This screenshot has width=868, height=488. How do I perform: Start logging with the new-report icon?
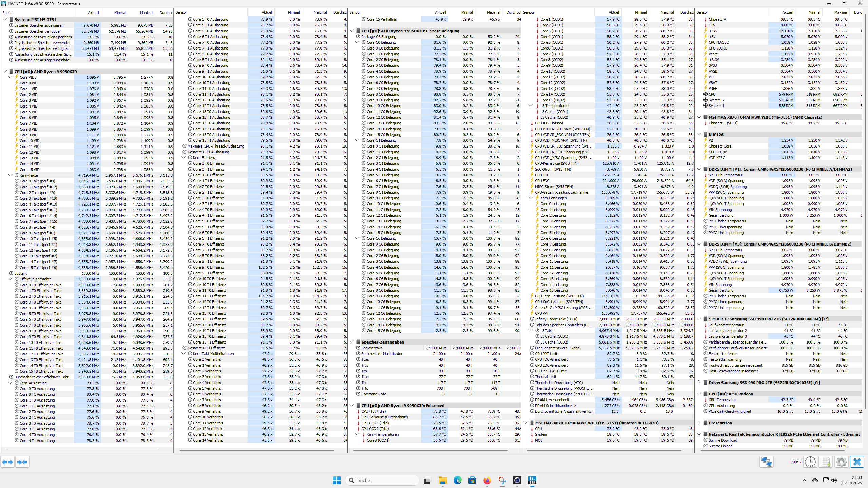[826, 462]
